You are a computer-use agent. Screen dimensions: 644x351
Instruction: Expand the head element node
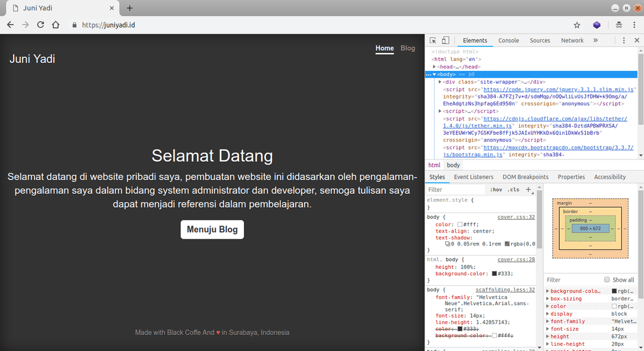pos(435,67)
